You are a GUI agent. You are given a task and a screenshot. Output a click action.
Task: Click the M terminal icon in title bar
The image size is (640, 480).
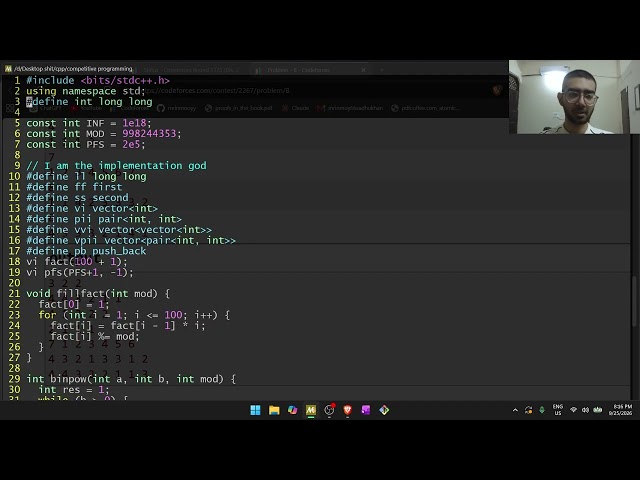(x=8, y=69)
